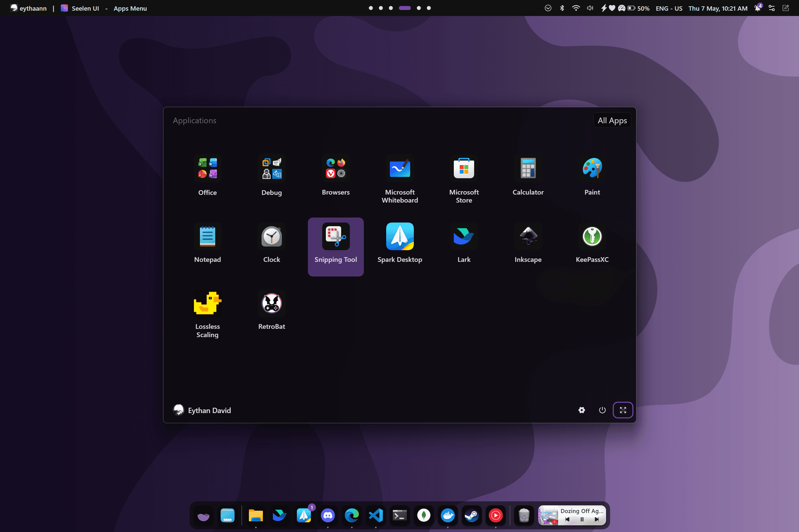This screenshot has height=532, width=799.
Task: Open the Wi-Fi network menu
Action: click(576, 8)
